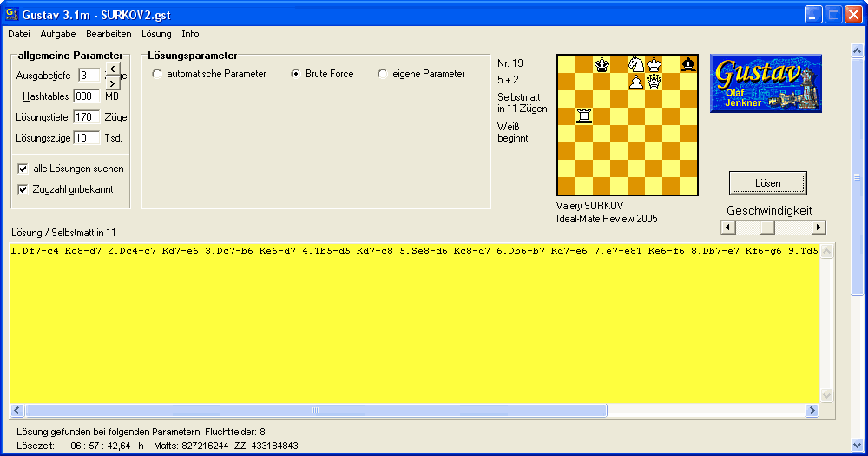Click into the Hashtables input field
The height and width of the screenshot is (456, 868).
pos(87,96)
